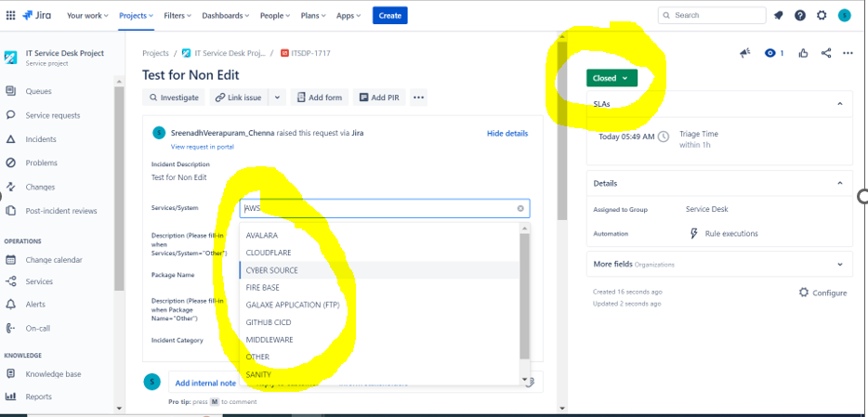Open the Plans menu

pos(313,16)
